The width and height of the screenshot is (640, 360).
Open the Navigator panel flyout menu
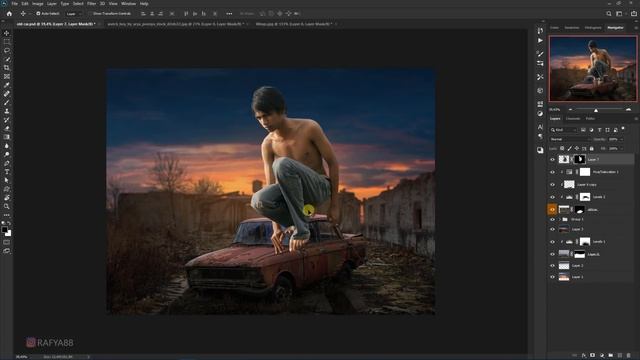(x=636, y=28)
